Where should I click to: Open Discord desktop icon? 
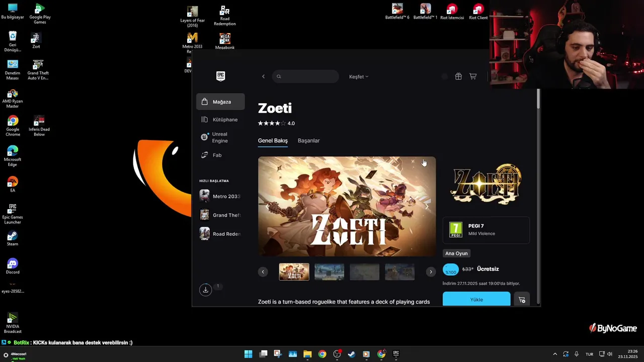[13, 266]
